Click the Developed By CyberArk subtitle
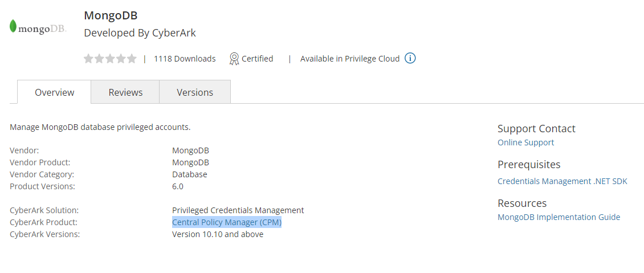 point(140,33)
